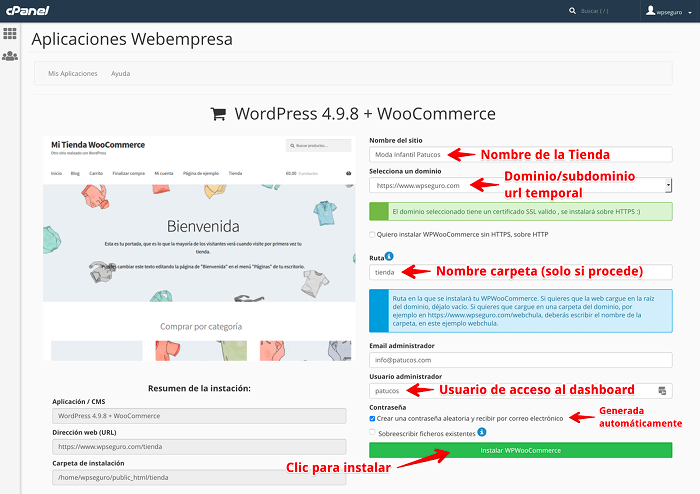Click the wpseguro user avatar icon

click(x=650, y=10)
